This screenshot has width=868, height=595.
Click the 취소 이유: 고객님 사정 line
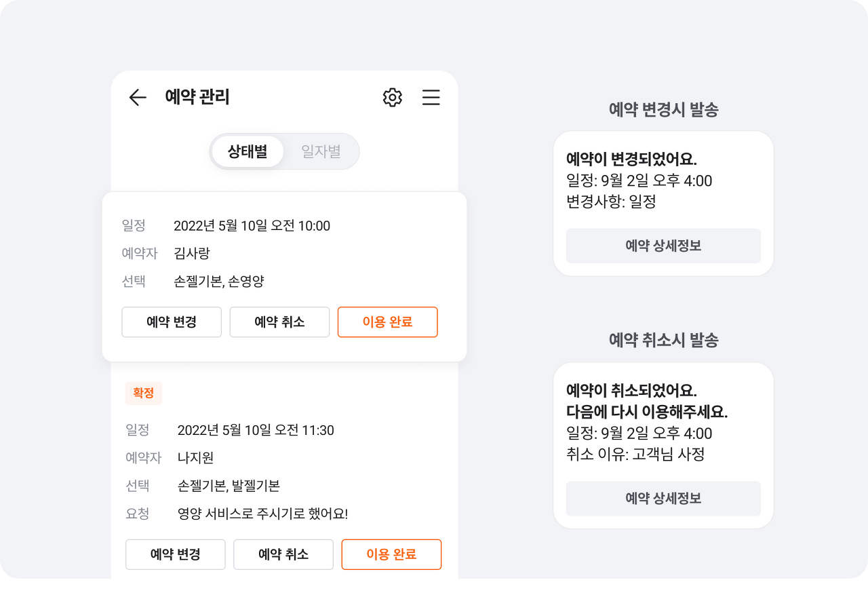pyautogui.click(x=635, y=454)
